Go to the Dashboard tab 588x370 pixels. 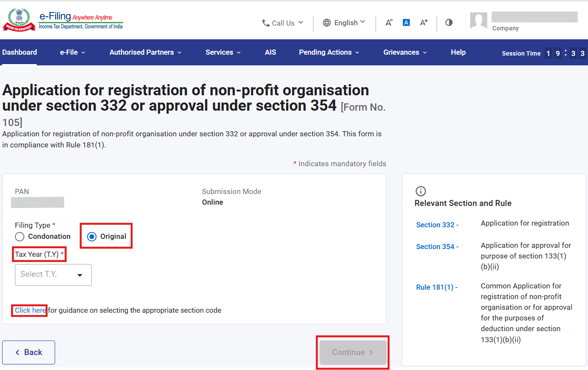point(20,52)
